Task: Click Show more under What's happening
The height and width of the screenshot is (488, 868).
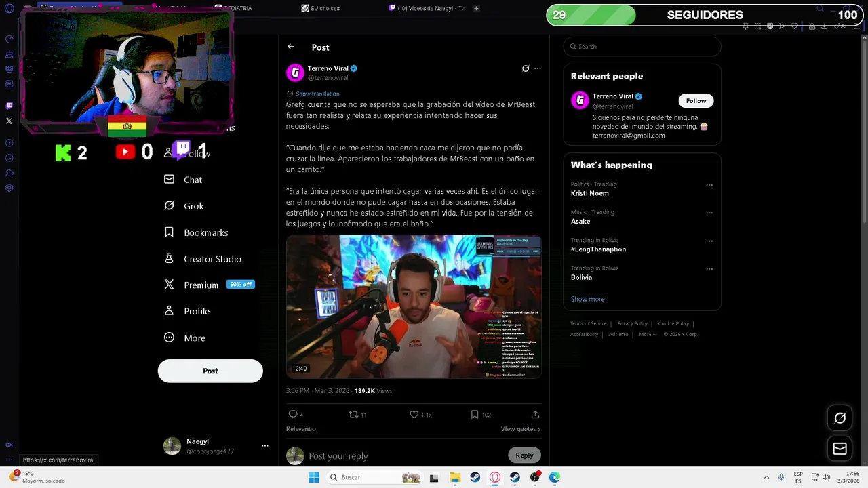Action: coord(588,299)
